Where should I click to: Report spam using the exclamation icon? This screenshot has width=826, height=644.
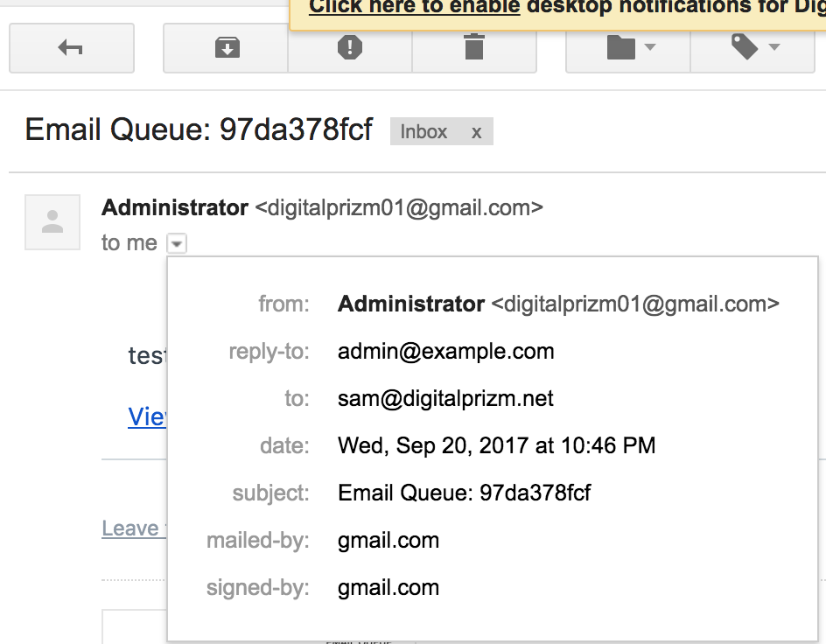[x=350, y=48]
